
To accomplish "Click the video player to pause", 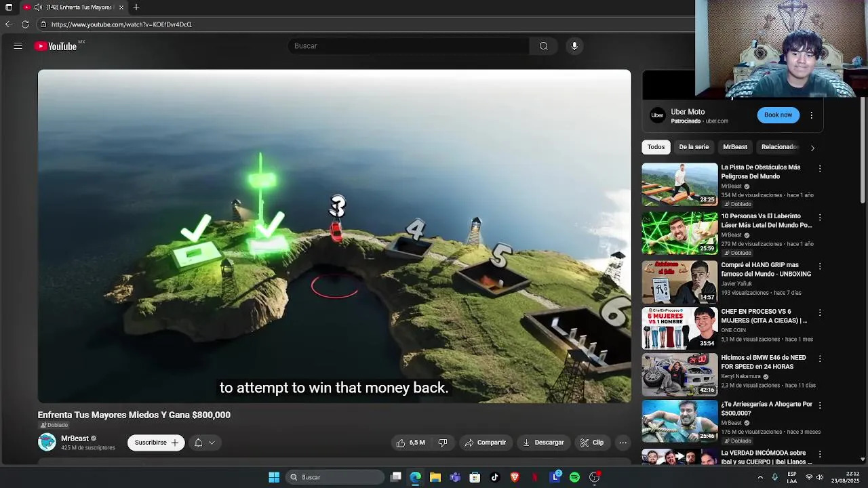I will (x=334, y=236).
